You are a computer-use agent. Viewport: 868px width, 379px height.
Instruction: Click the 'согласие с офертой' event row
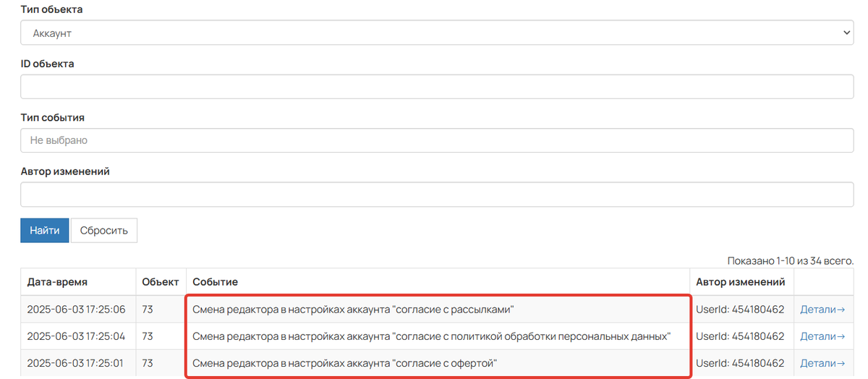[438, 363]
